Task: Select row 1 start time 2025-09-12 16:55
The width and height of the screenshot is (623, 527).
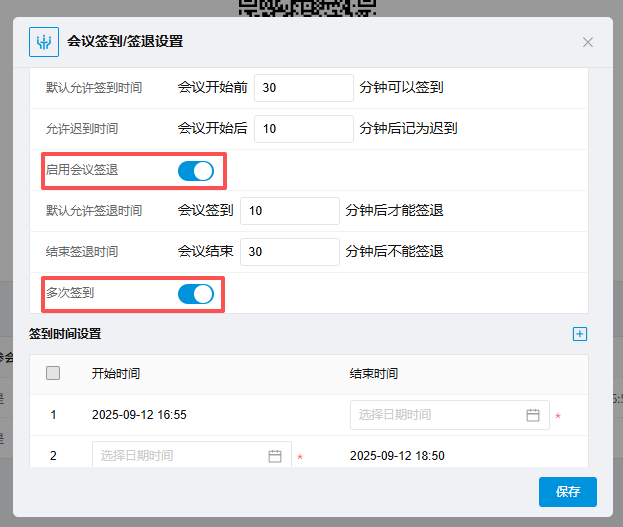Action: 139,415
